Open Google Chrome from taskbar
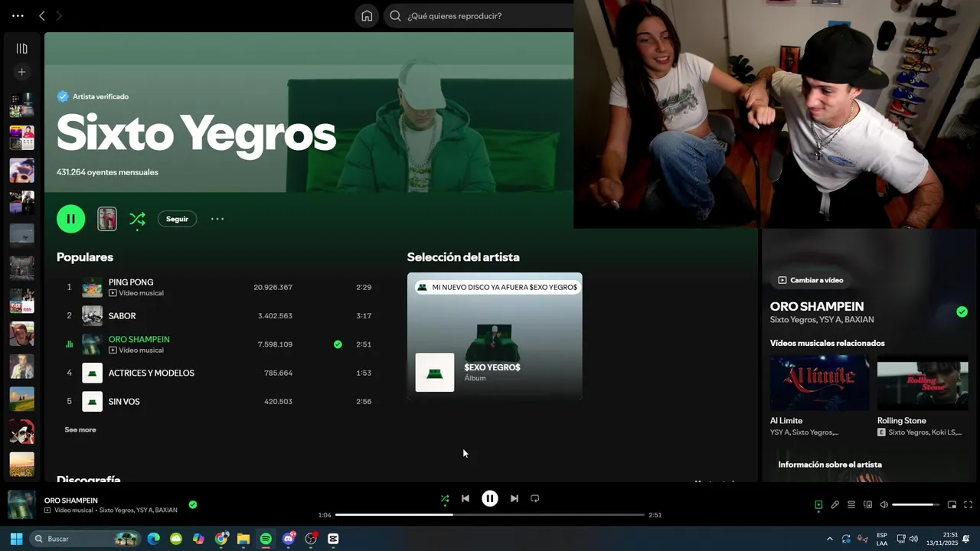980x551 pixels. coord(221,539)
